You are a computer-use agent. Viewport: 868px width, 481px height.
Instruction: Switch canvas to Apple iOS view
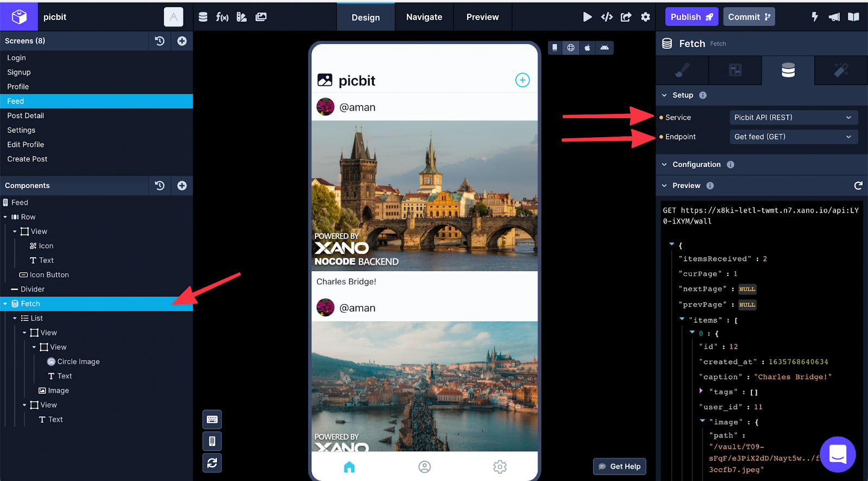point(588,48)
